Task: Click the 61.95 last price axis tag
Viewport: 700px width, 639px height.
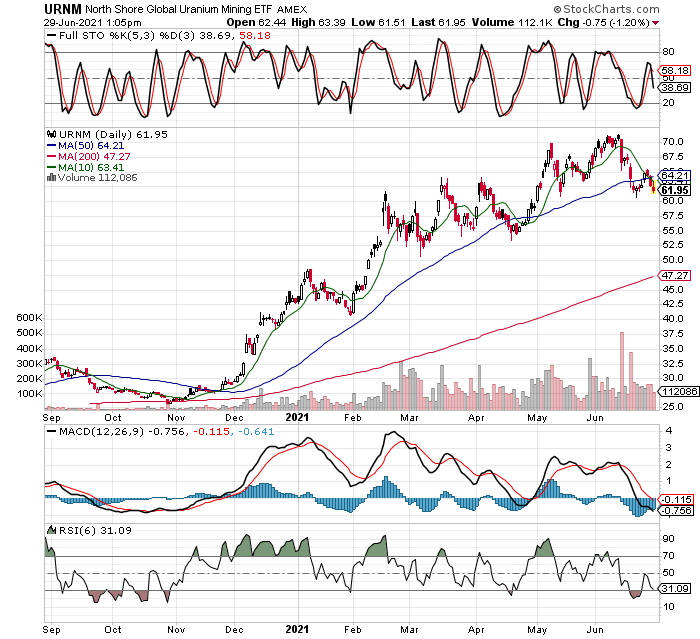Action: click(x=675, y=190)
